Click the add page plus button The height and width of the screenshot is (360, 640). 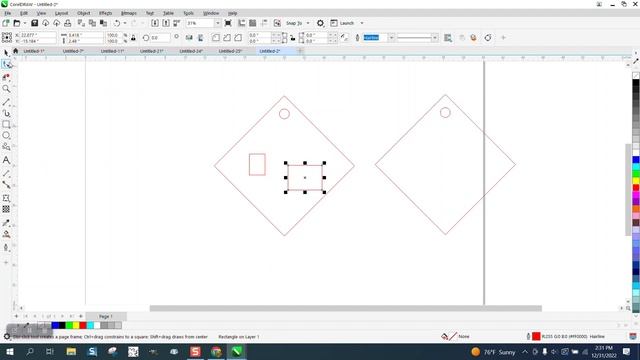pyautogui.click(x=16, y=316)
